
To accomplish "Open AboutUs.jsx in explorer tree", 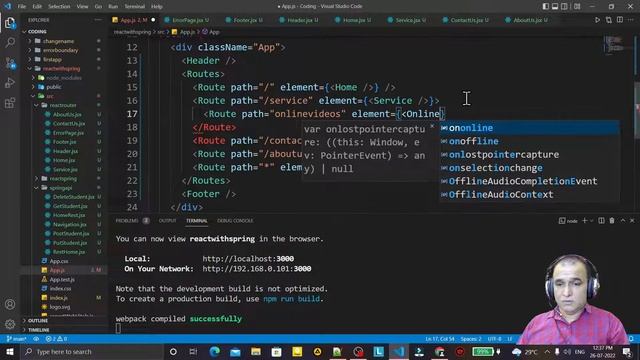I will point(67,114).
